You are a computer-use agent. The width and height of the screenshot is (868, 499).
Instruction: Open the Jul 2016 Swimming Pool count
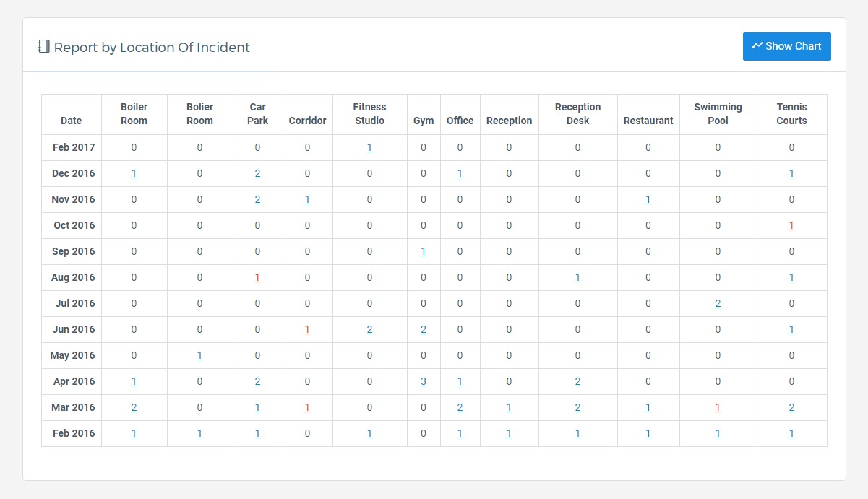[x=718, y=304]
